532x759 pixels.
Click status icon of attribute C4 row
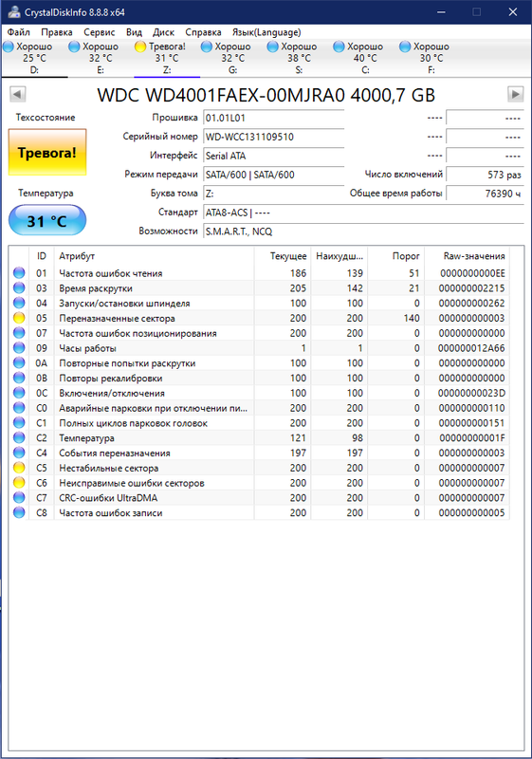(x=19, y=454)
